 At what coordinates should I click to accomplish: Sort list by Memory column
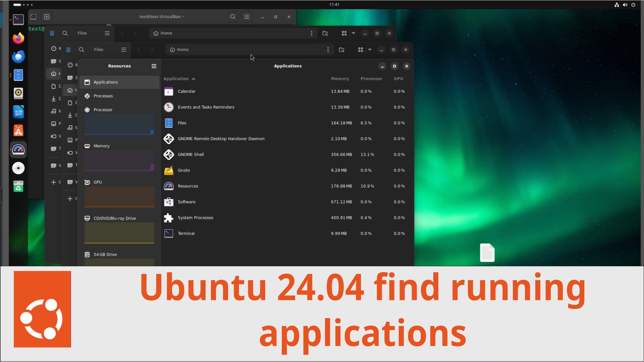tap(339, 79)
